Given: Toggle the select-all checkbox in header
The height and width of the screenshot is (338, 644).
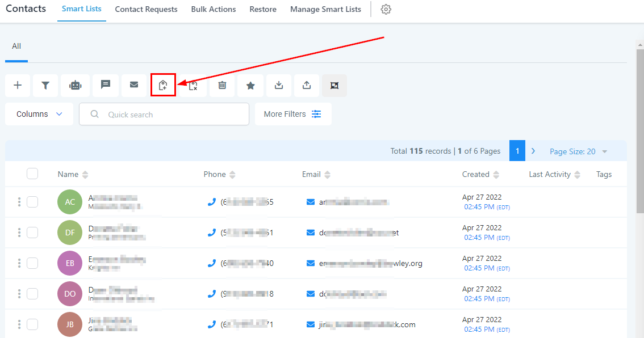Looking at the screenshot, I should pos(32,174).
